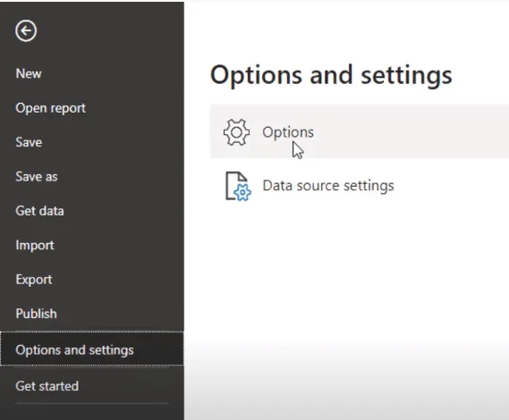Click the small blue gear badge

242,193
